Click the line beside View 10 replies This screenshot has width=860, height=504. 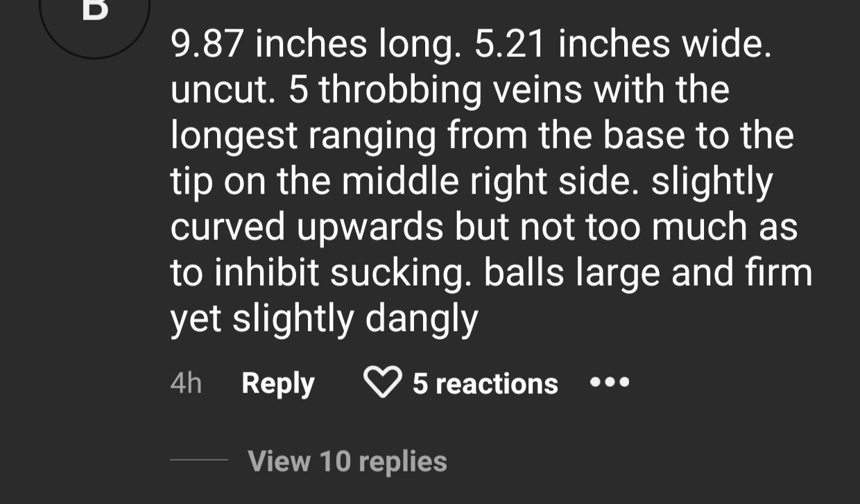tap(199, 460)
